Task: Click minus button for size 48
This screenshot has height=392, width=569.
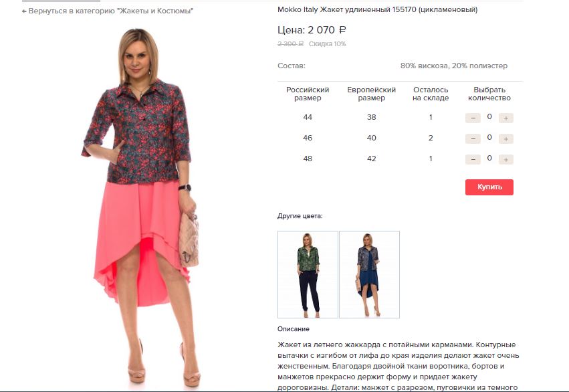Action: pyautogui.click(x=473, y=159)
